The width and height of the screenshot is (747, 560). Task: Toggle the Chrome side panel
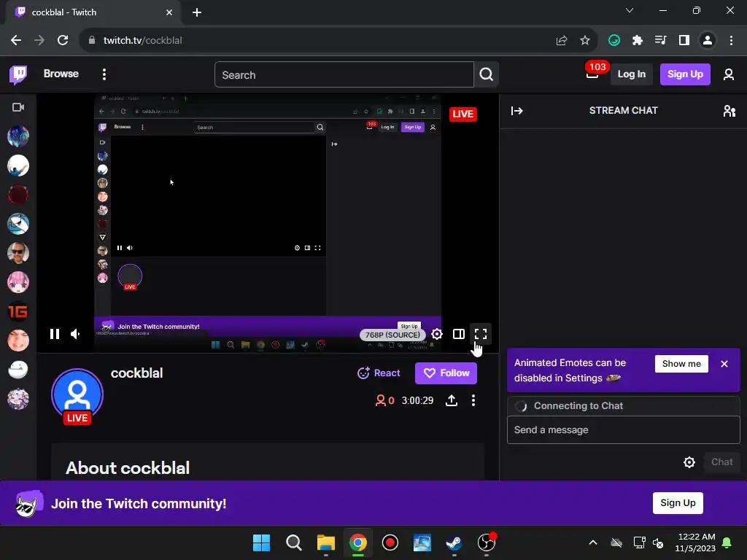pyautogui.click(x=684, y=41)
